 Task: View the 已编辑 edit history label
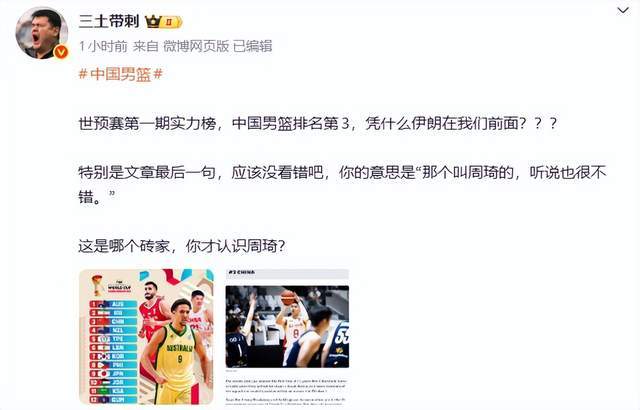click(252, 46)
